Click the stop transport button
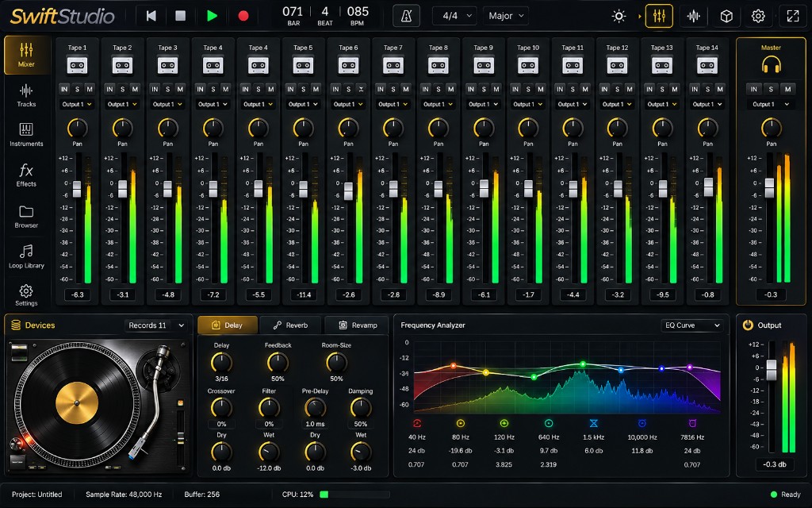Screen dimensions: 812x508 coord(180,16)
